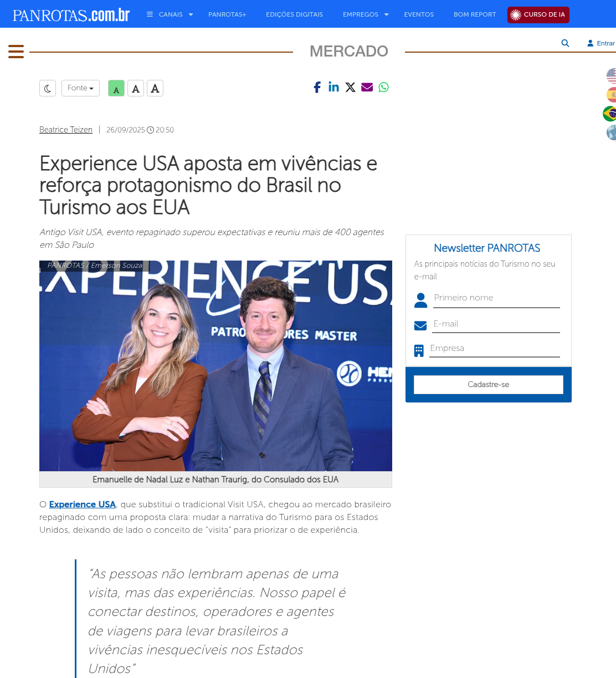
Task: Open BOM REPORT in the navbar
Action: pyautogui.click(x=475, y=14)
